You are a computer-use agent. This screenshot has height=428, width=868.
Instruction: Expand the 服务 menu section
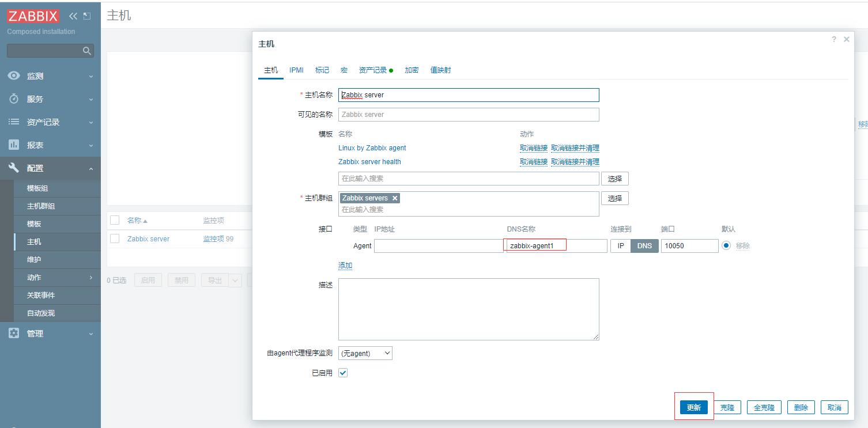[90, 99]
